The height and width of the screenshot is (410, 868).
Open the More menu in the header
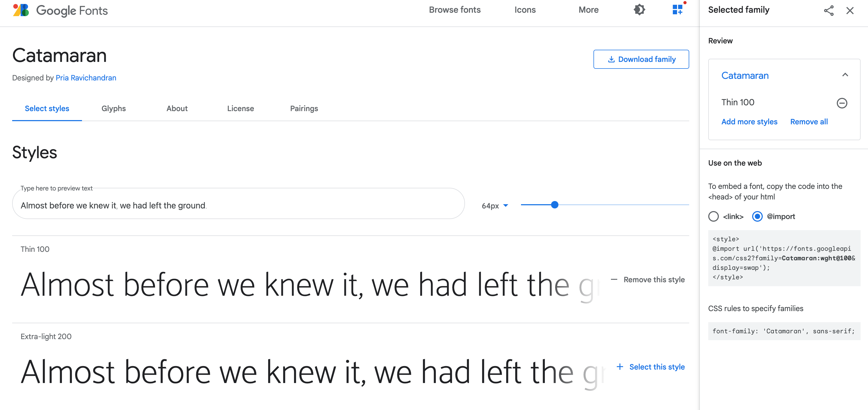point(588,10)
